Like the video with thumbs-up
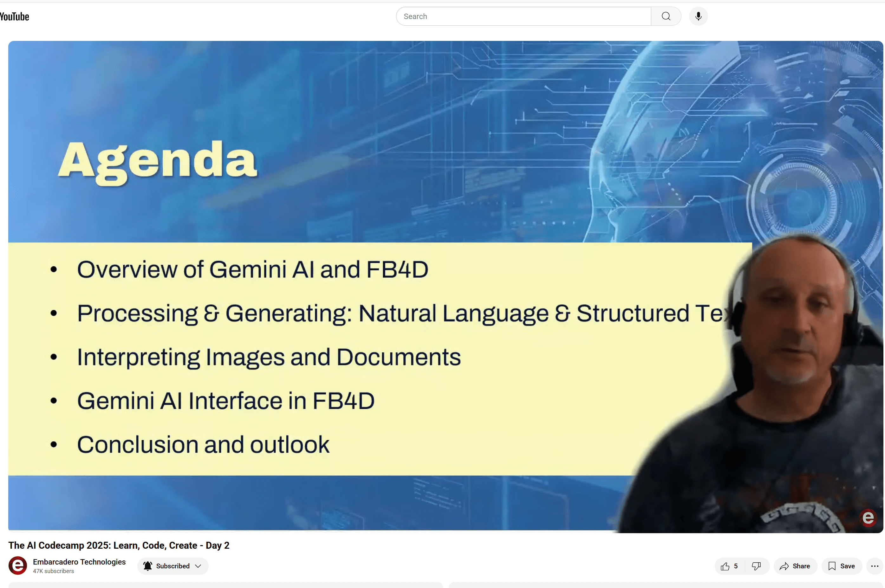This screenshot has height=588, width=885. click(x=730, y=566)
